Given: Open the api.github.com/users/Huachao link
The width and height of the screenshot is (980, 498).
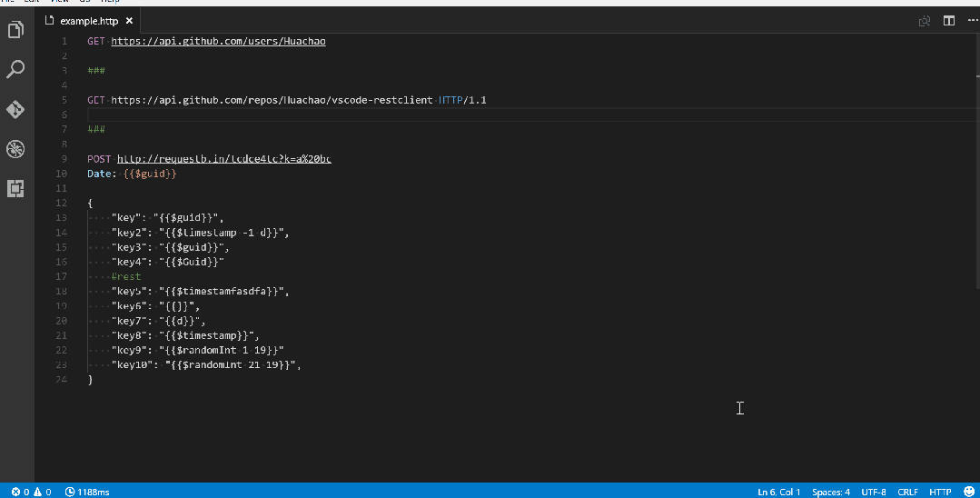Looking at the screenshot, I should pyautogui.click(x=218, y=41).
